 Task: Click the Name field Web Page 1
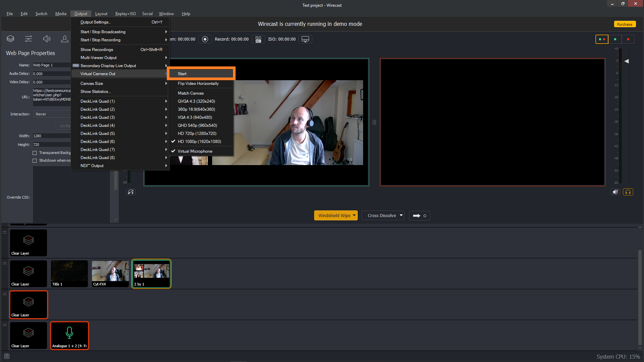[x=51, y=65]
